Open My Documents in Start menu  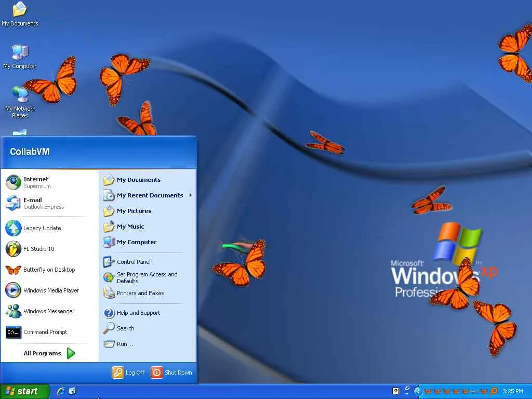pyautogui.click(x=148, y=180)
